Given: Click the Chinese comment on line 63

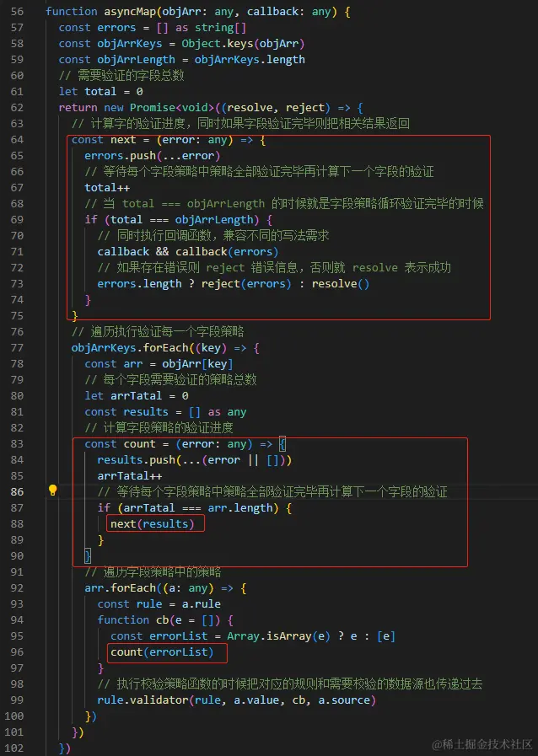Looking at the screenshot, I should click(241, 123).
